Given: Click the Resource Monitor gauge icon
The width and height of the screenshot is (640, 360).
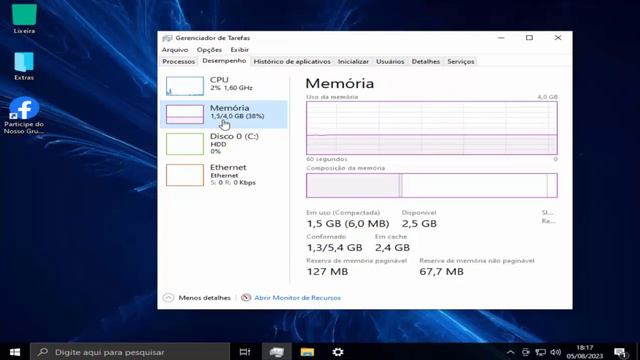Looking at the screenshot, I should coord(246,298).
